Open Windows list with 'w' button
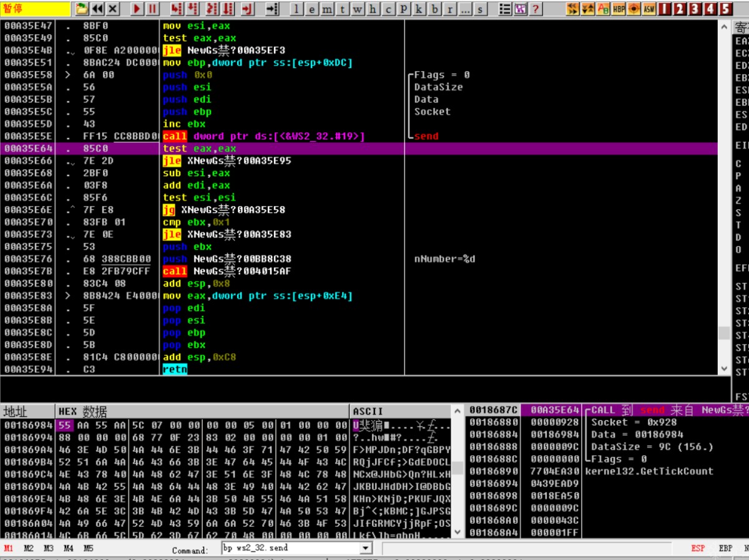Screen dimensions: 749x560 click(357, 9)
